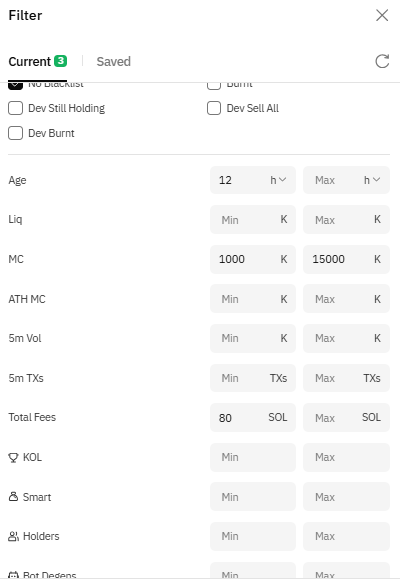Click the MC label
Screen dimensions: 400x582
[16, 259]
